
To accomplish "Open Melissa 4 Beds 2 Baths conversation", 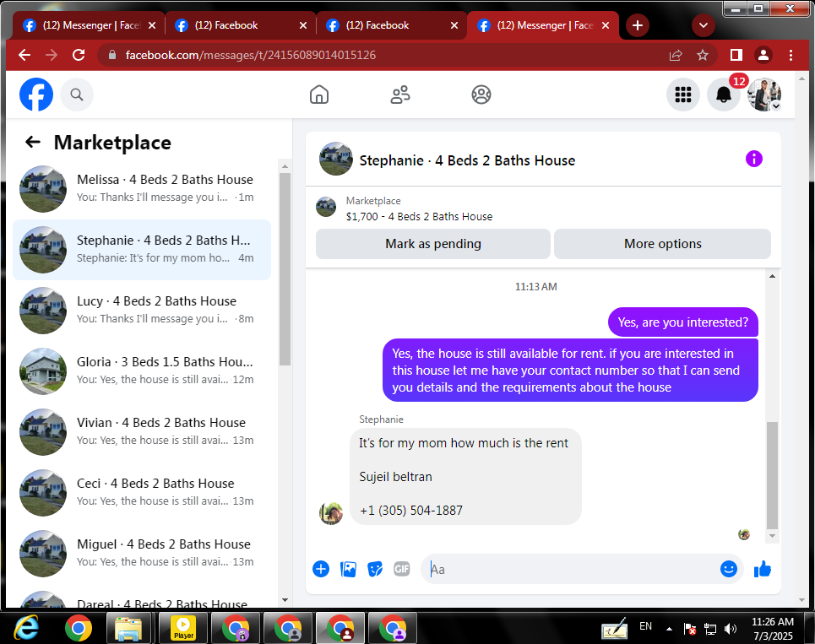I will 142,188.
